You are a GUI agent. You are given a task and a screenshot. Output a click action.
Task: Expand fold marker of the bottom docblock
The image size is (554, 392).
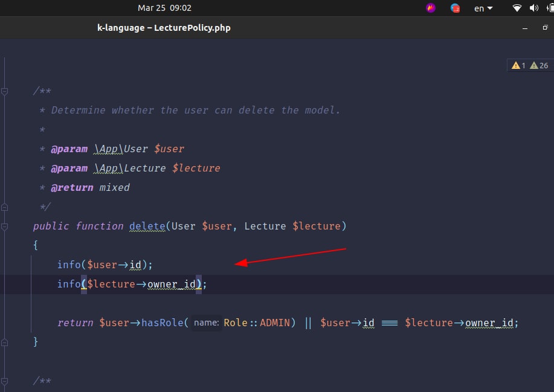(4, 381)
